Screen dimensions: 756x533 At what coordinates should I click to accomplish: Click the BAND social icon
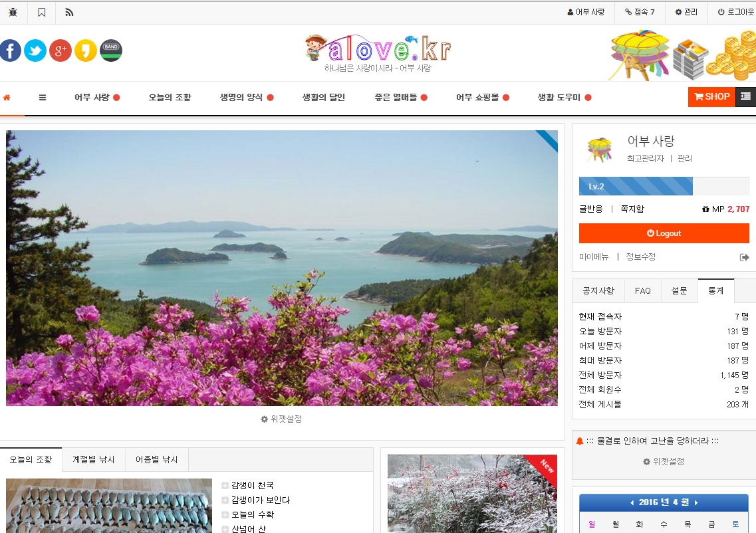tap(111, 51)
